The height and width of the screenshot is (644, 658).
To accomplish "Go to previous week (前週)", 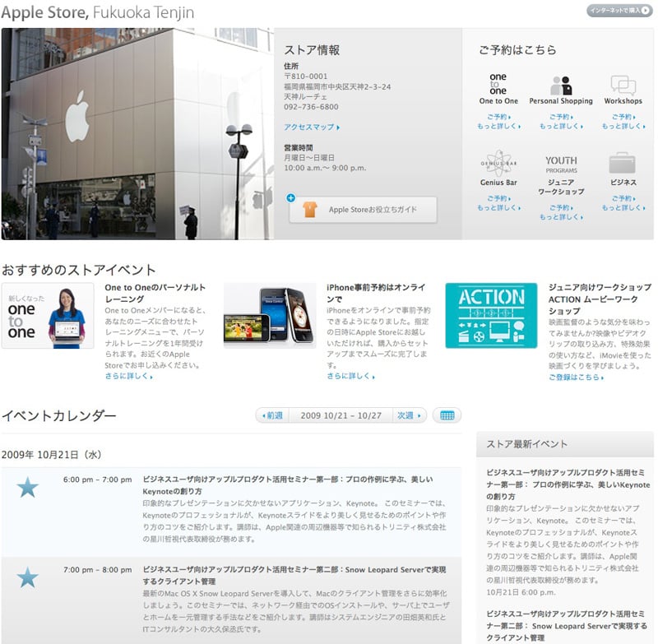I will pyautogui.click(x=272, y=415).
